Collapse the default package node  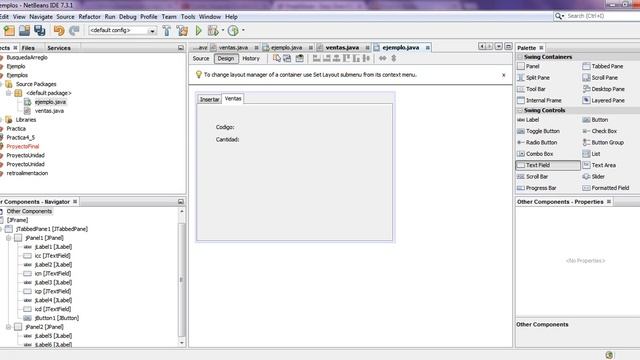pos(8,93)
